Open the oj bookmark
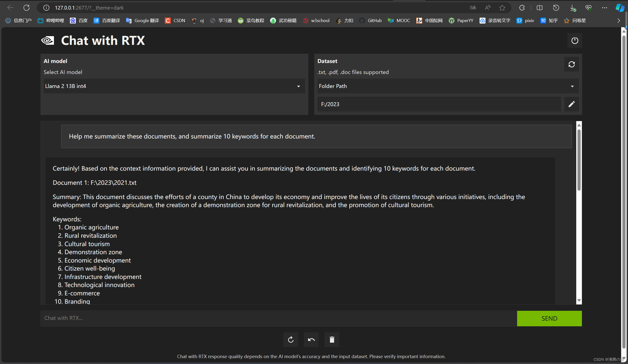The width and height of the screenshot is (628, 364). [198, 21]
